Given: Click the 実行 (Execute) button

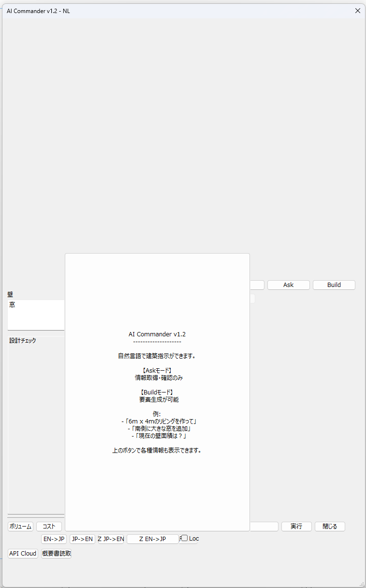Looking at the screenshot, I should coord(296,527).
